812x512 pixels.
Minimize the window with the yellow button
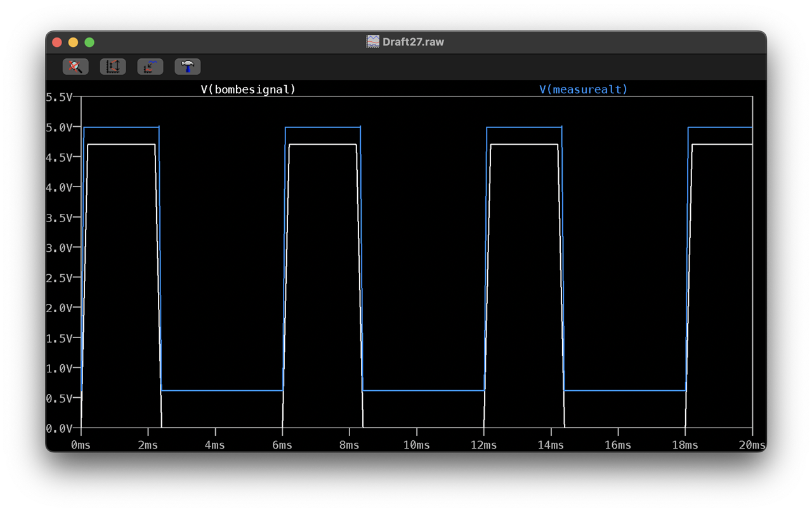73,42
